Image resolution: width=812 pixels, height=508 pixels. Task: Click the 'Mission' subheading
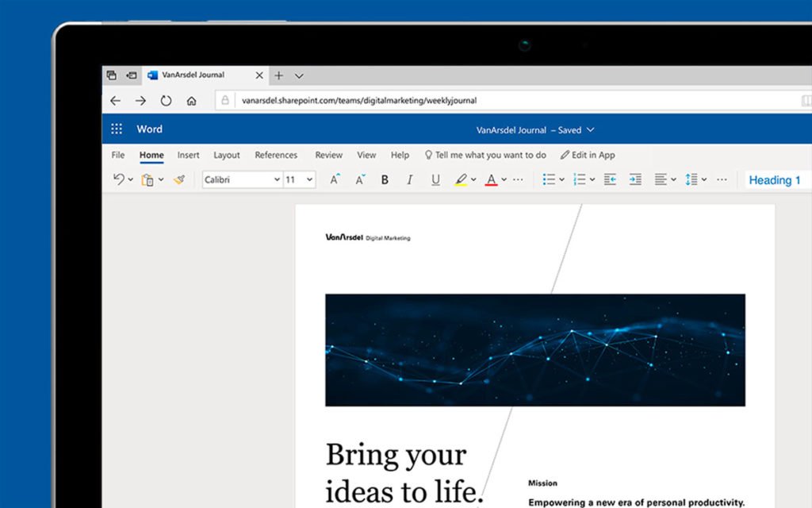pyautogui.click(x=542, y=483)
